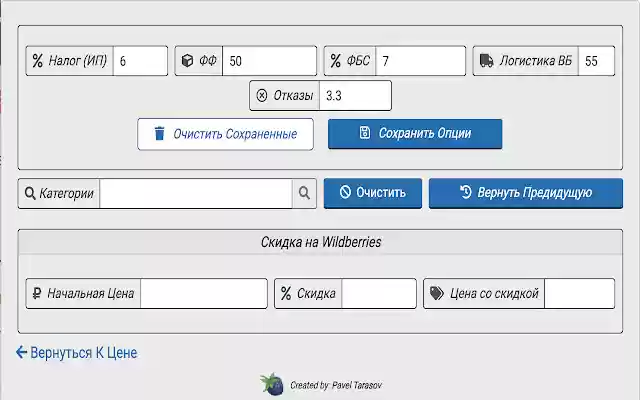640x400 pixels.
Task: Save settings with Сохранить Опции
Action: tap(415, 134)
